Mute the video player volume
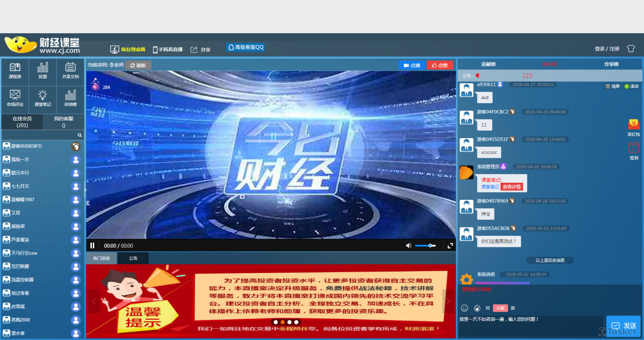644x340 pixels. click(x=408, y=245)
